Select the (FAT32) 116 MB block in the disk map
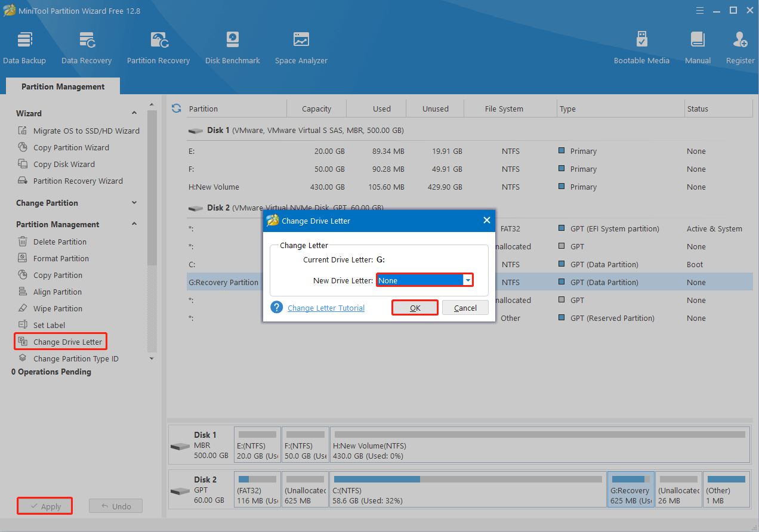The height and width of the screenshot is (532, 759). 257,490
